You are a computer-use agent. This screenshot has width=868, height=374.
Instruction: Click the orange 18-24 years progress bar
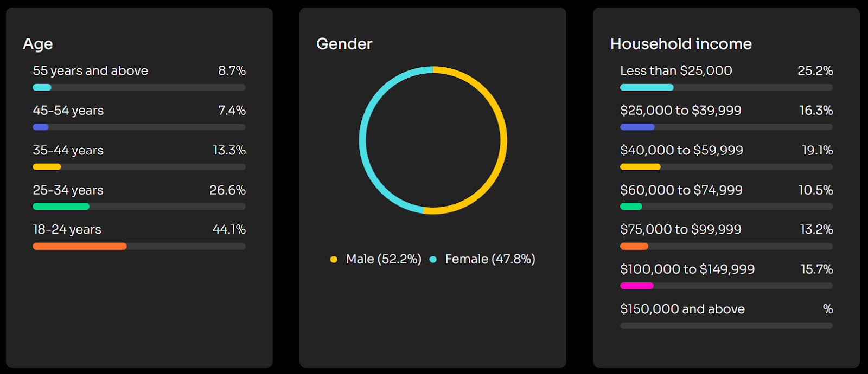point(80,246)
